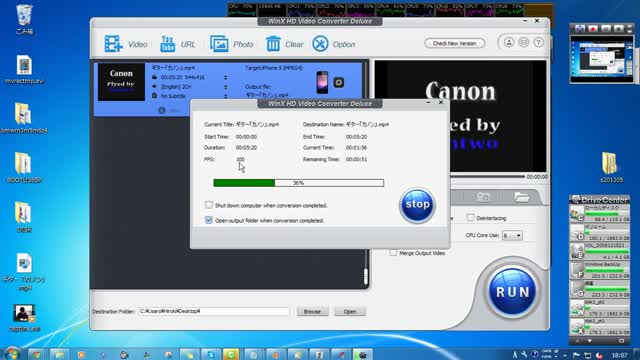Viewport: 640px width, 360px height.
Task: Click the blue RUN button
Action: coord(512,292)
